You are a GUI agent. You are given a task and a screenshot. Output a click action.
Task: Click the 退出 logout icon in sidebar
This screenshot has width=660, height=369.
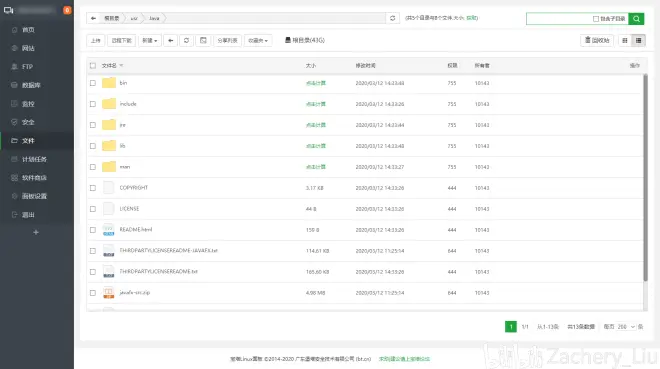[14, 215]
